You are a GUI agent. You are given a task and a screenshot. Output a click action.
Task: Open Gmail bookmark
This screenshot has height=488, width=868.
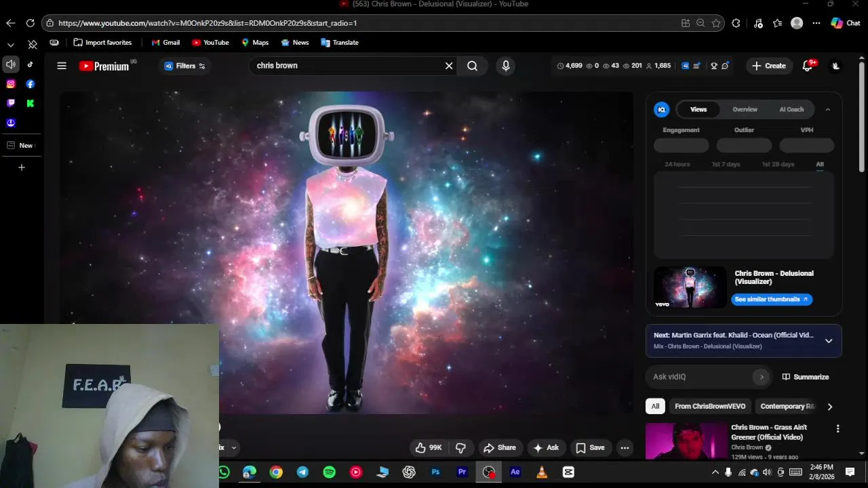(165, 43)
